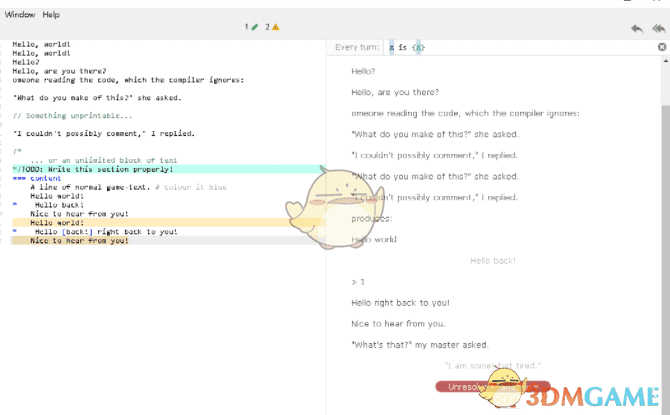Open the Window menu
Screen dimensions: 670x415
[20, 15]
